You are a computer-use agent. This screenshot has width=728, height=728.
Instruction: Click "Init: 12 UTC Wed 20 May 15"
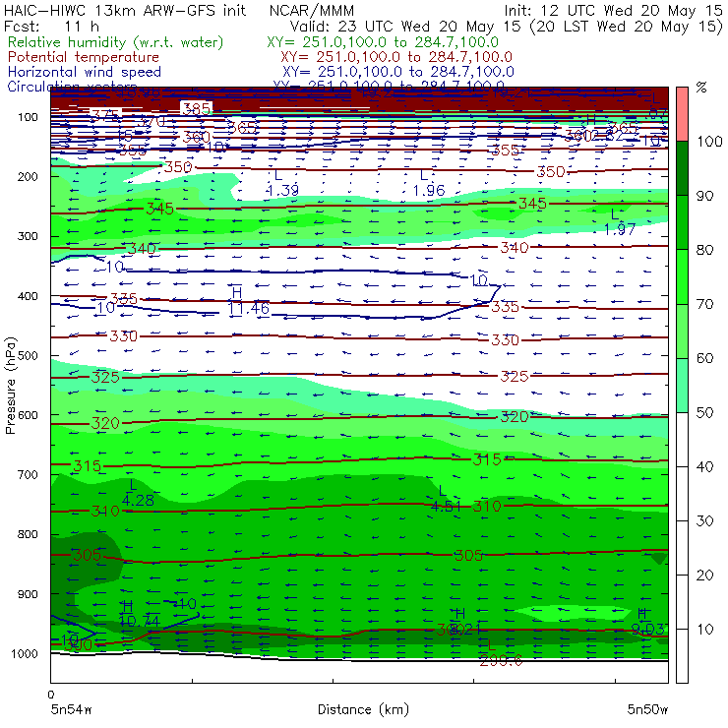pos(613,11)
